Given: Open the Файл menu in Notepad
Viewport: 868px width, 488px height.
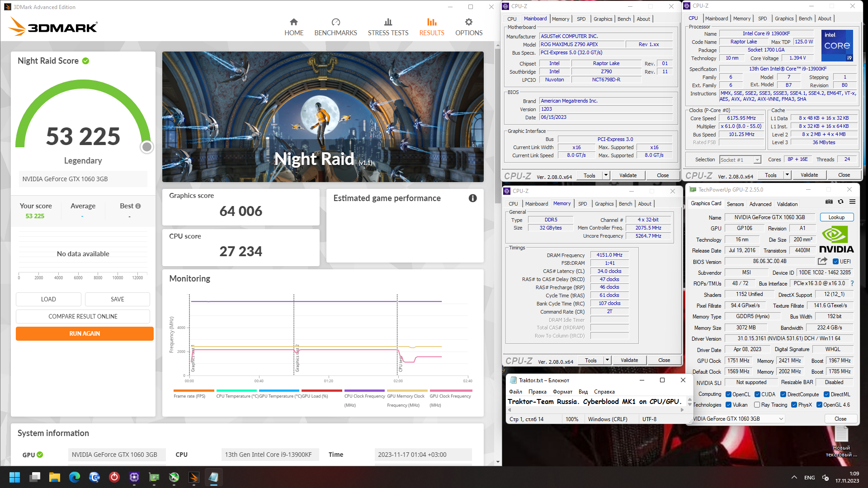Looking at the screenshot, I should 515,392.
